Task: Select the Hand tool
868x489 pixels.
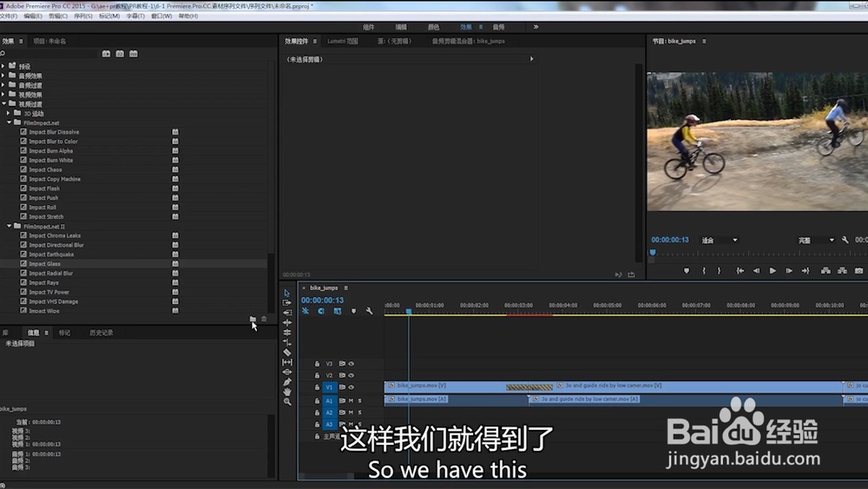Action: point(286,392)
